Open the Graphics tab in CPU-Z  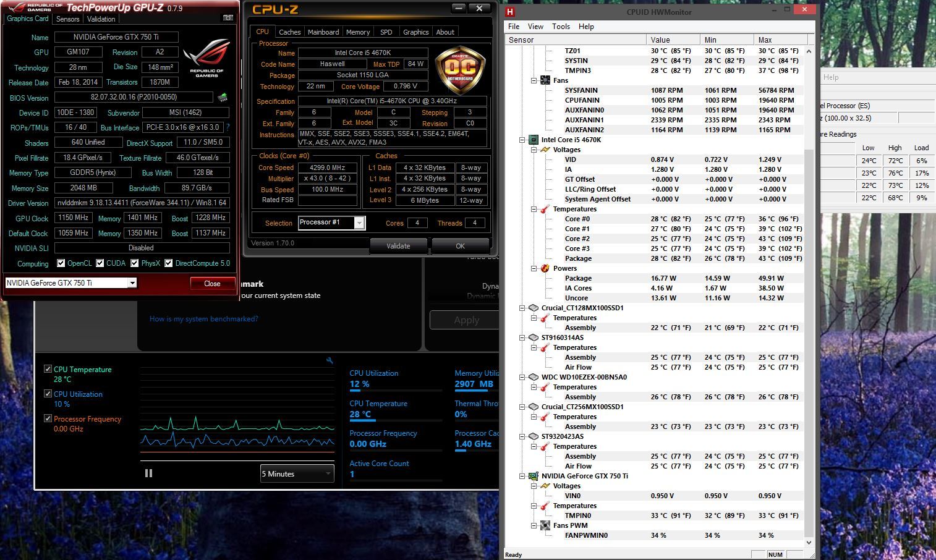415,32
